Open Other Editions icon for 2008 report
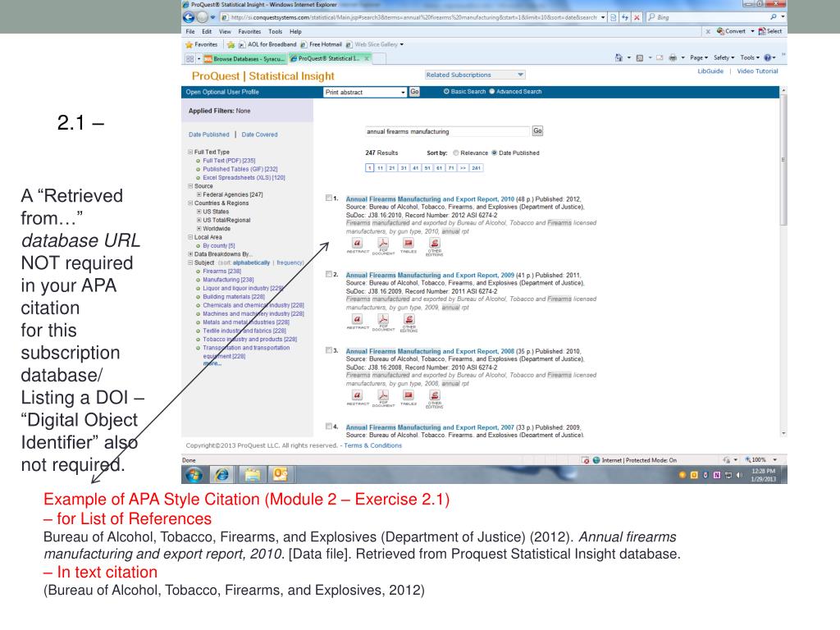This screenshot has height=630, width=840. coord(435,396)
